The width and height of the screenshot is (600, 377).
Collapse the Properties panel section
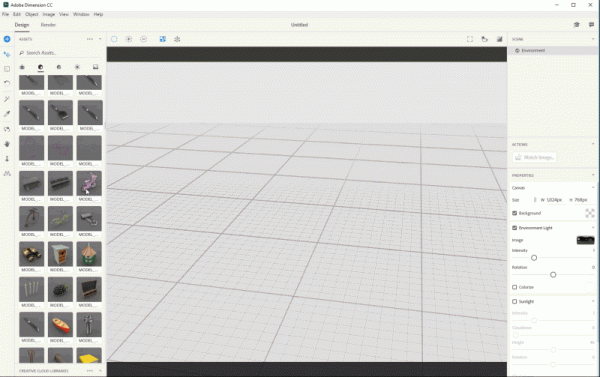coord(593,175)
